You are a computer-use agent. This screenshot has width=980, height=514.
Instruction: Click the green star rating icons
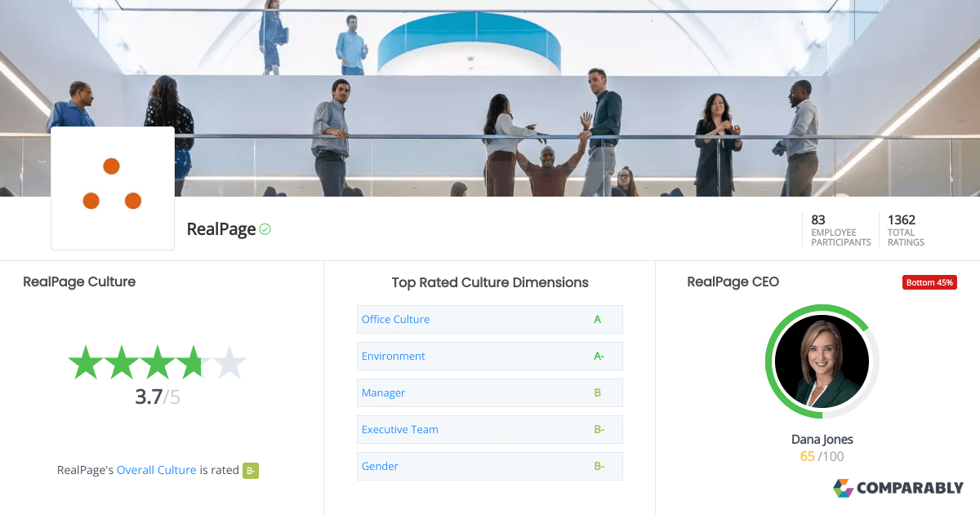pyautogui.click(x=157, y=362)
